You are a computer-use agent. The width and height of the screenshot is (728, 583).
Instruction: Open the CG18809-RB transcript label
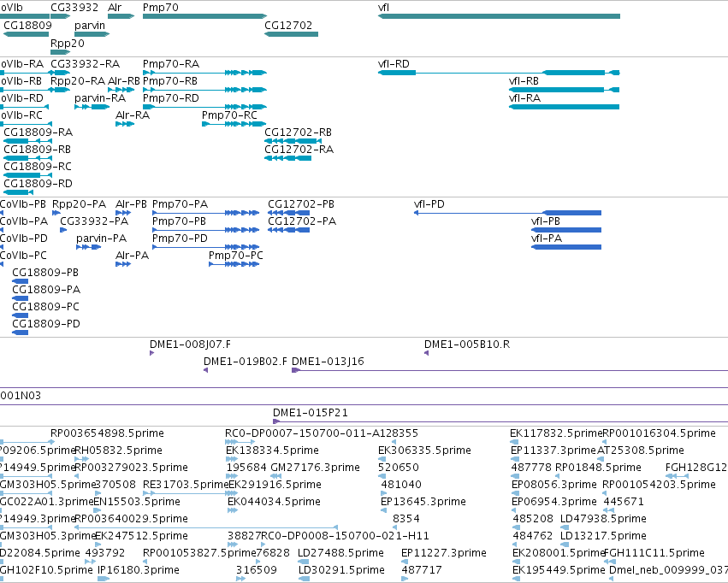(x=37, y=150)
